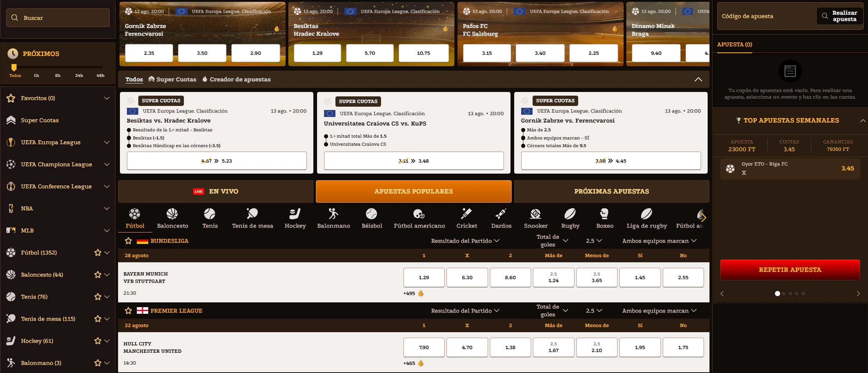Focus the Código de apuesta field
Screen dimensions: 868x373
(x=767, y=16)
